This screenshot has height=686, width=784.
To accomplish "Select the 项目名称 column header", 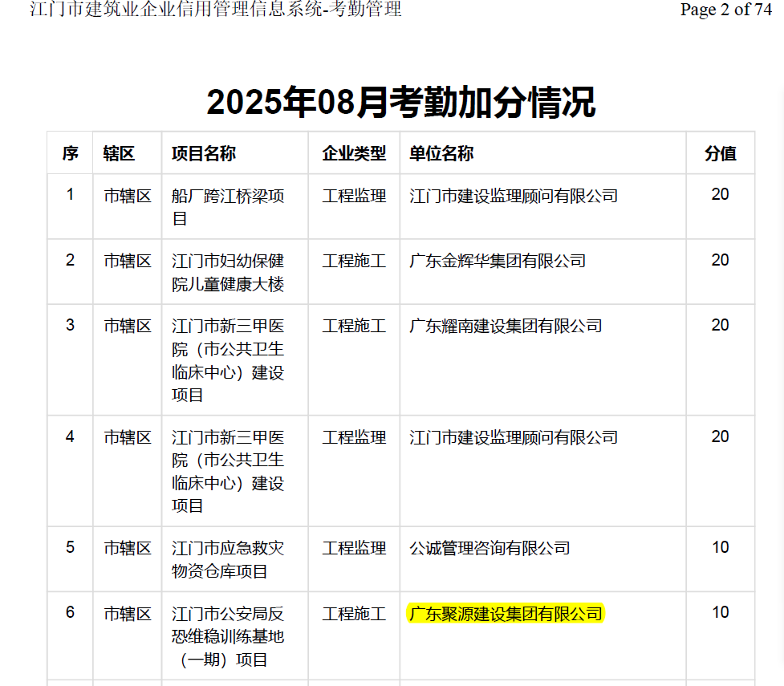I will (204, 153).
